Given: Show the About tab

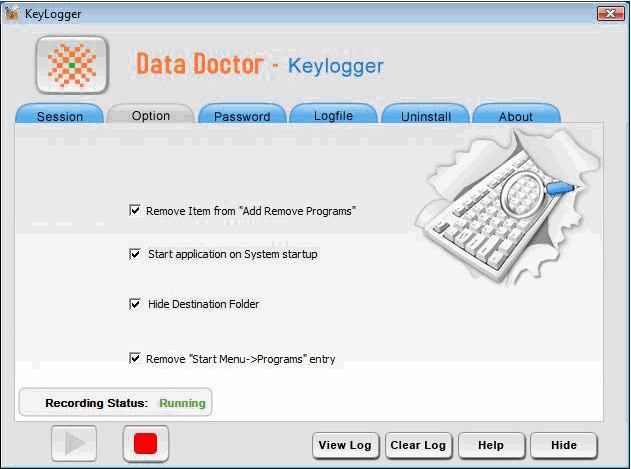Looking at the screenshot, I should point(516,116).
